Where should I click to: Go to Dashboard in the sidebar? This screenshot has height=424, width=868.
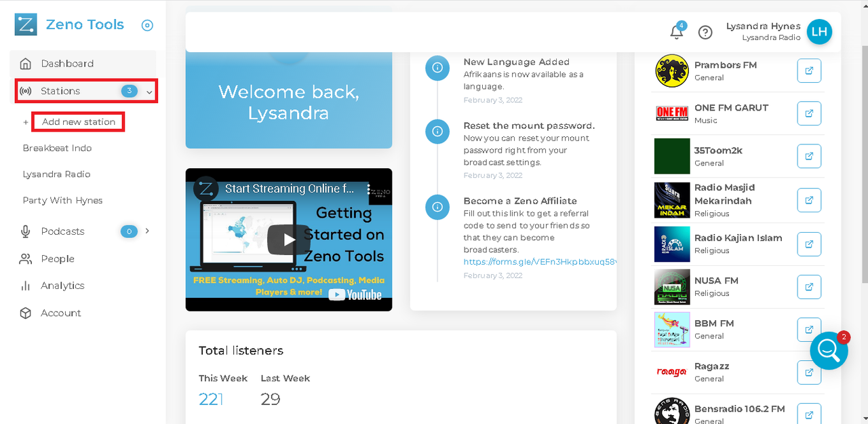tap(83, 64)
